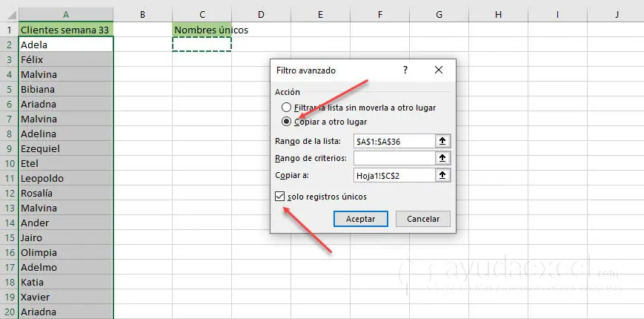Click the Copiar a range selector icon
This screenshot has width=644, height=319.
(x=442, y=175)
